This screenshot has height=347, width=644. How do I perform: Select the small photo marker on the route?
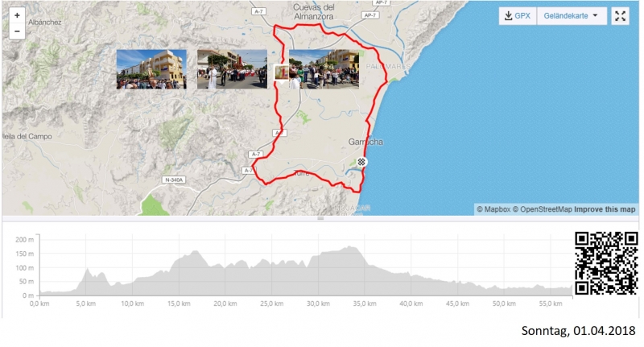point(281,72)
